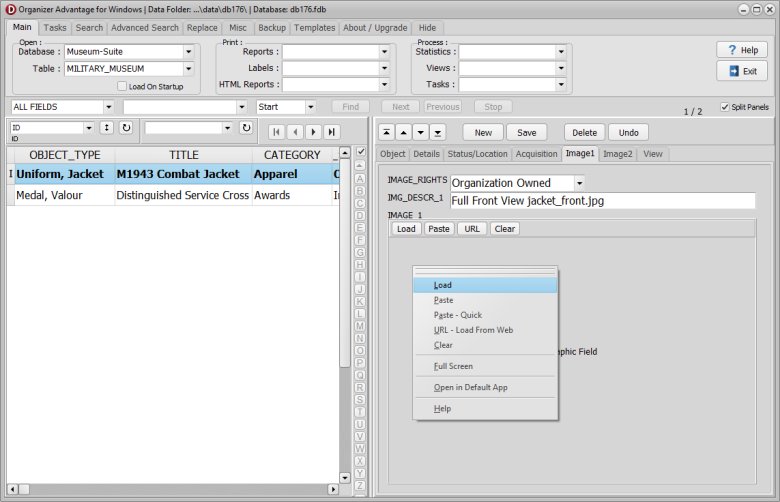Expand the IMAGE_RIGHTS dropdown
This screenshot has height=502, width=780.
(x=579, y=183)
